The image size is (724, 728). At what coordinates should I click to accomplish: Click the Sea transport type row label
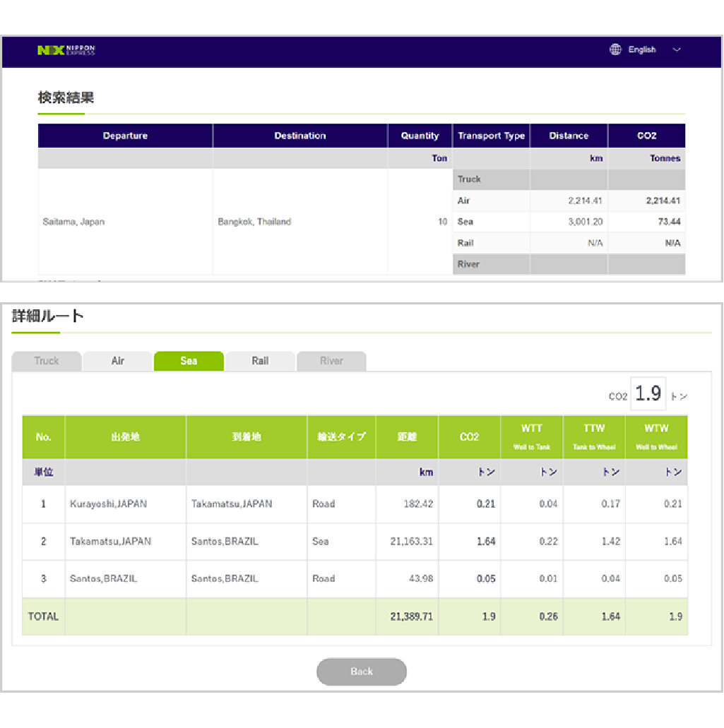coord(465,222)
